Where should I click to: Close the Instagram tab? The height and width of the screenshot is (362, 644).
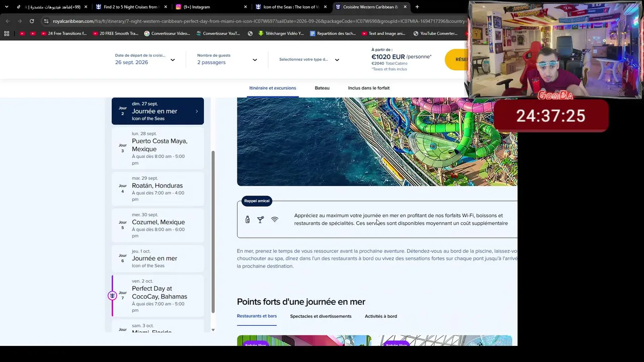[x=246, y=7]
